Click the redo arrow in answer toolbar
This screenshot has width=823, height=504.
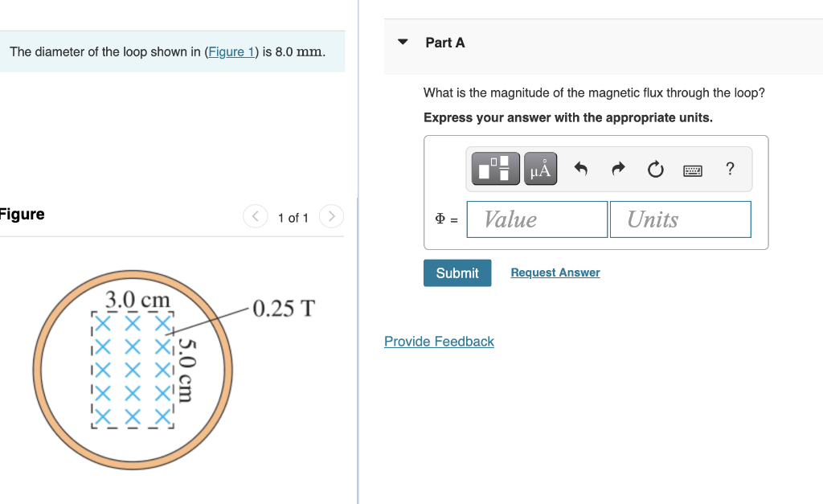click(617, 169)
